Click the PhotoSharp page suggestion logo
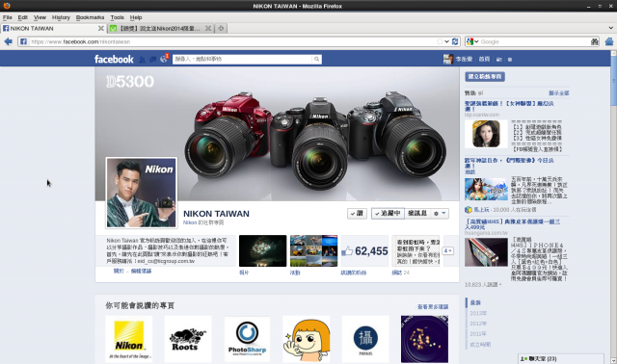The image size is (617, 364). (247, 339)
